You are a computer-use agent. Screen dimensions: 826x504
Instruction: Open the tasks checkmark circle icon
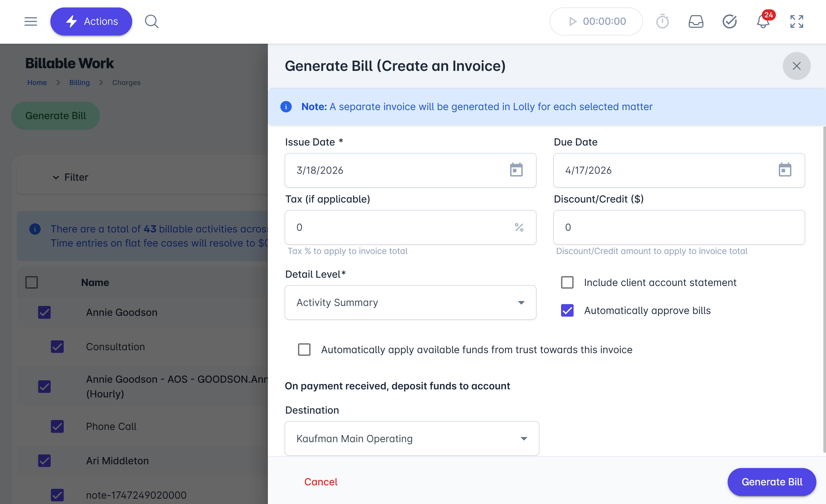point(730,21)
